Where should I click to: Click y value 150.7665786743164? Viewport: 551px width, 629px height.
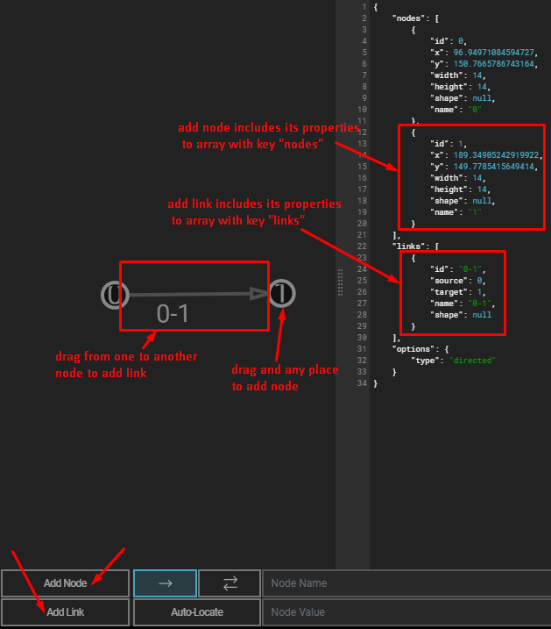tap(494, 64)
